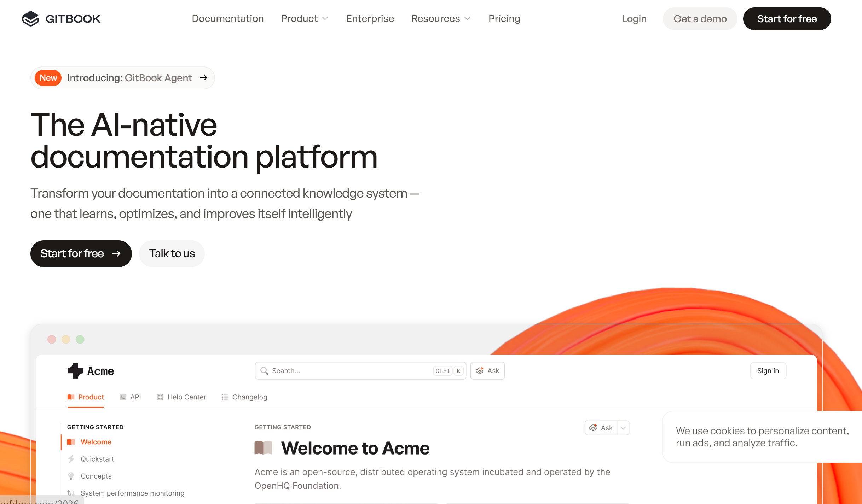Click the terminal icon on the API tab
Image resolution: width=862 pixels, height=504 pixels.
pyautogui.click(x=123, y=397)
